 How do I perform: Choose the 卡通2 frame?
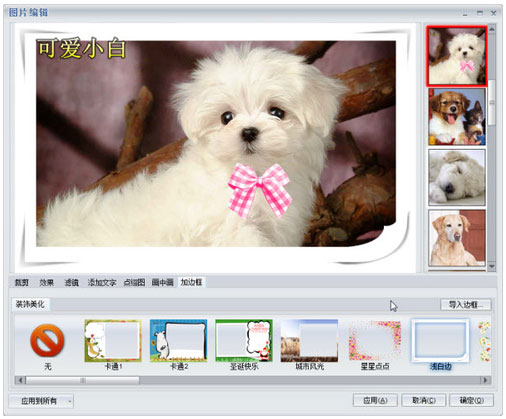coord(178,341)
